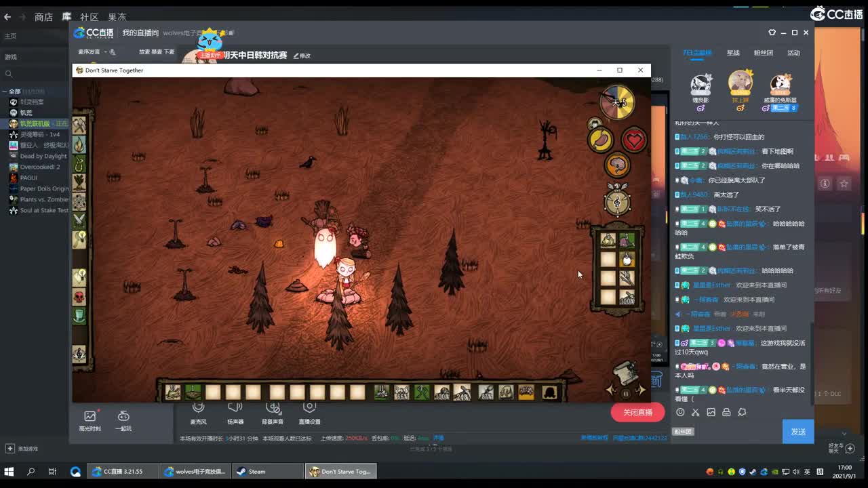Switch to the 7日金殿榜 tab

click(697, 53)
